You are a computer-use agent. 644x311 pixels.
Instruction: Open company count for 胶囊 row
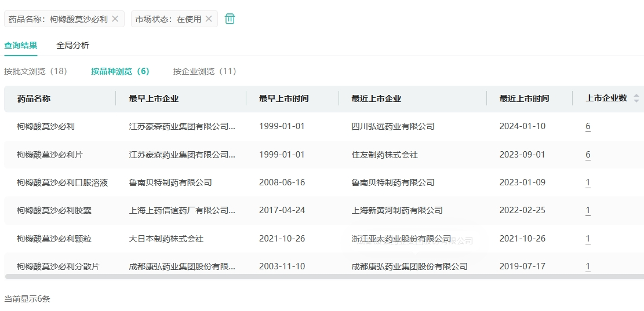point(588,210)
